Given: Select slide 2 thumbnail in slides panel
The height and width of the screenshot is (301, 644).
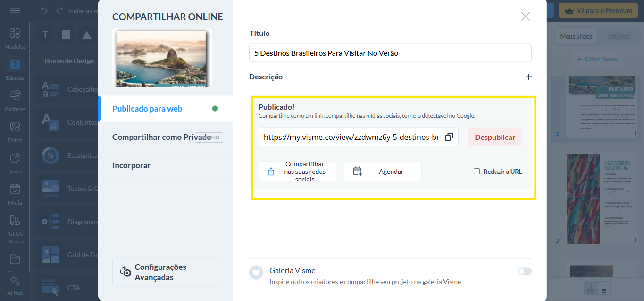Looking at the screenshot, I should 602,107.
